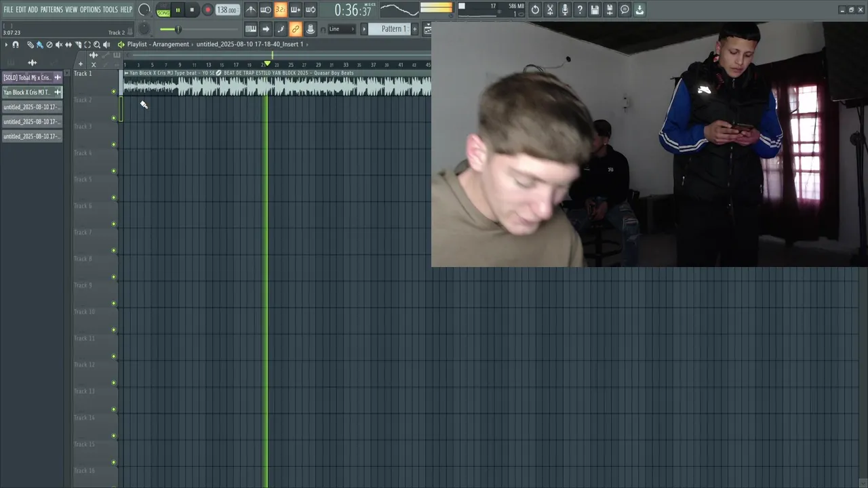The height and width of the screenshot is (488, 868).
Task: Click the red record button
Action: [x=208, y=10]
